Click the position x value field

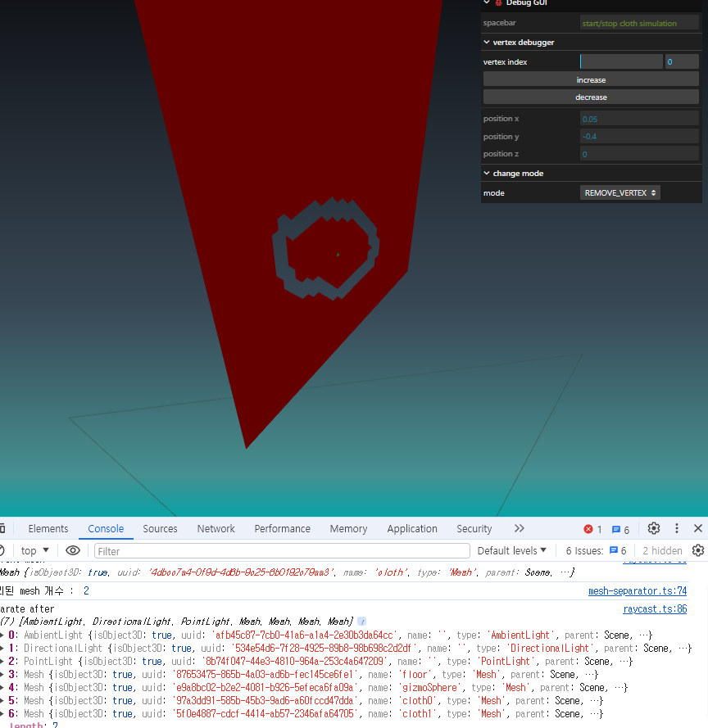click(639, 119)
